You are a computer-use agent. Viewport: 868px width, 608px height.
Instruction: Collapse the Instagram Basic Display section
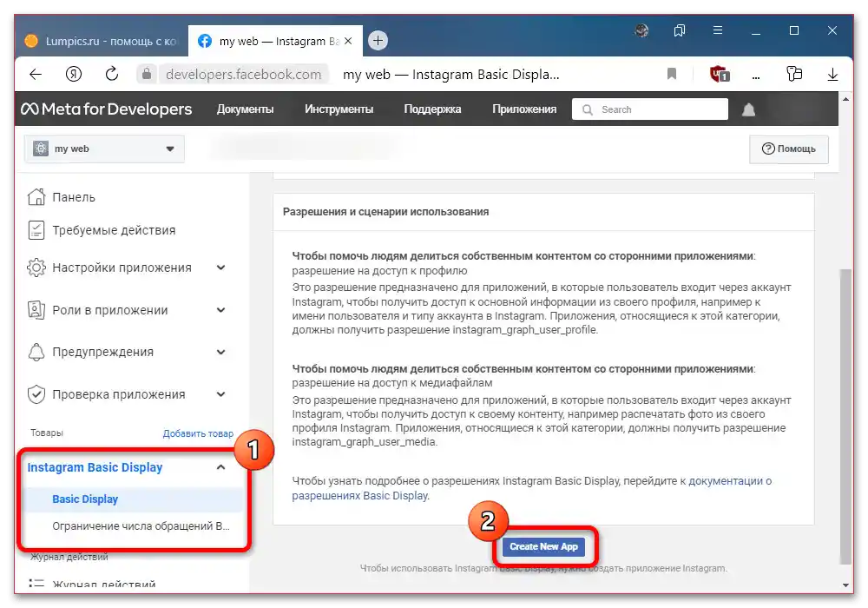point(221,467)
